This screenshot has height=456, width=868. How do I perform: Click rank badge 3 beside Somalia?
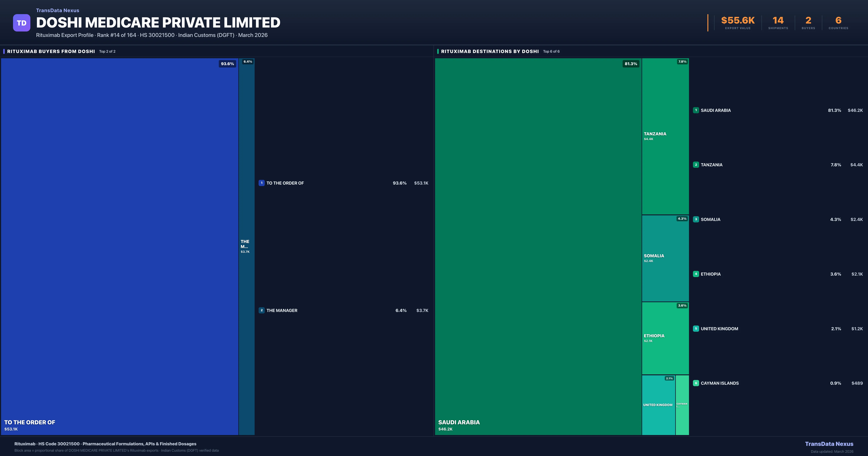(x=696, y=219)
